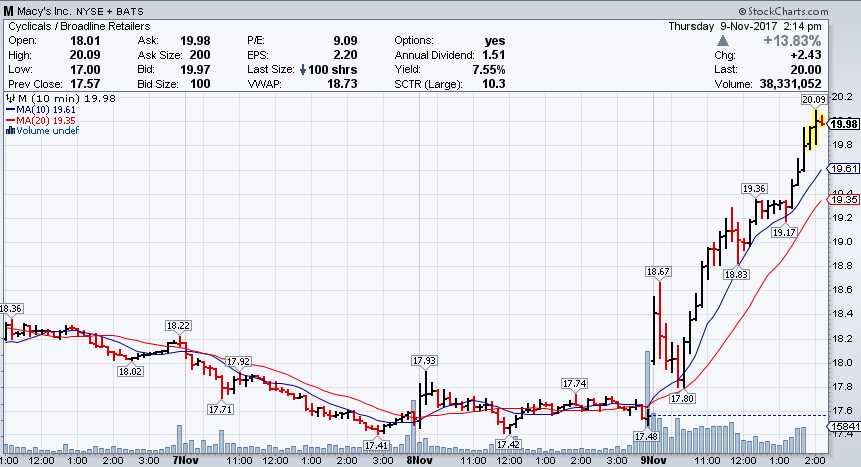861x467 pixels.
Task: Click the 8Nov date axis marker
Action: (x=419, y=461)
